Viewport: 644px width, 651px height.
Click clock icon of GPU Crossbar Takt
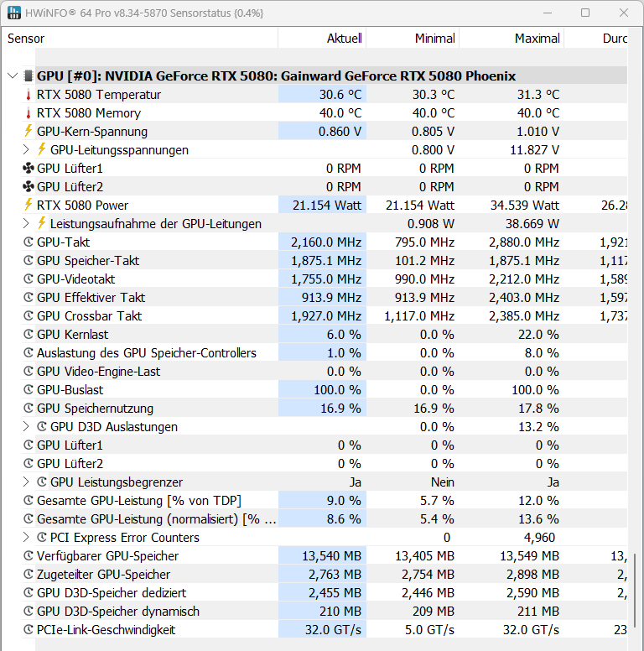point(29,316)
